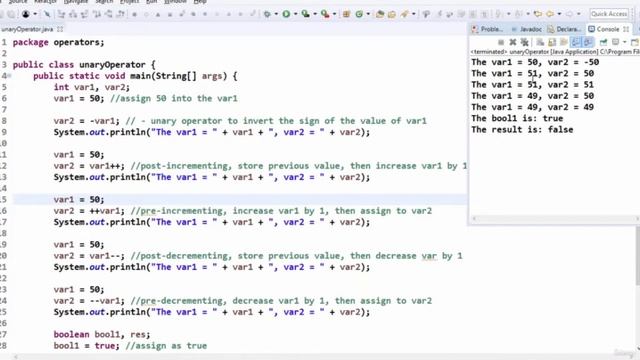640x360 pixels.
Task: Open the External Tools dropdown arrow
Action: click(x=335, y=14)
